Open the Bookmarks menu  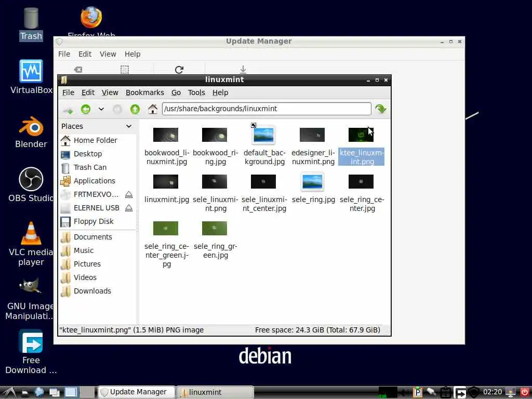[144, 92]
